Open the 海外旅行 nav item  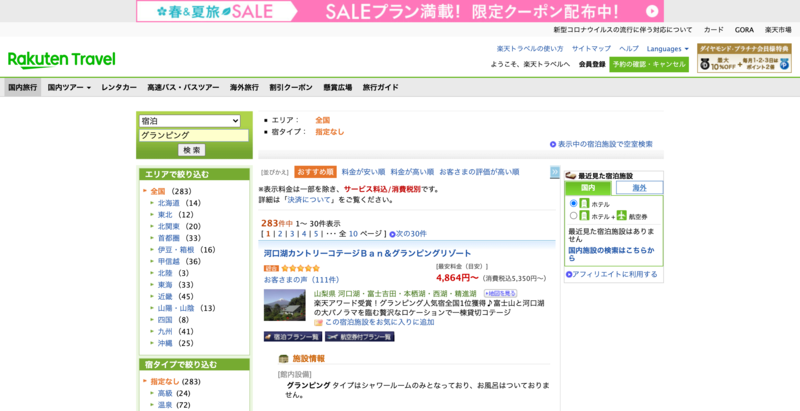point(244,87)
